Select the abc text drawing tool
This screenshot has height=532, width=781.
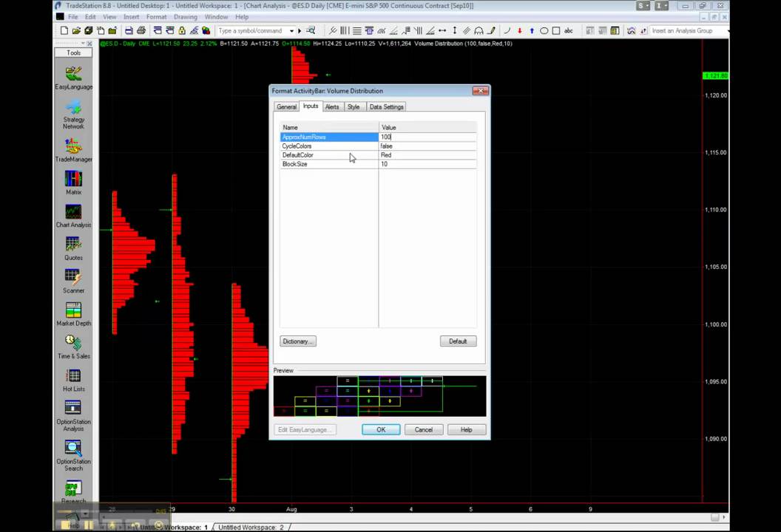click(x=568, y=31)
